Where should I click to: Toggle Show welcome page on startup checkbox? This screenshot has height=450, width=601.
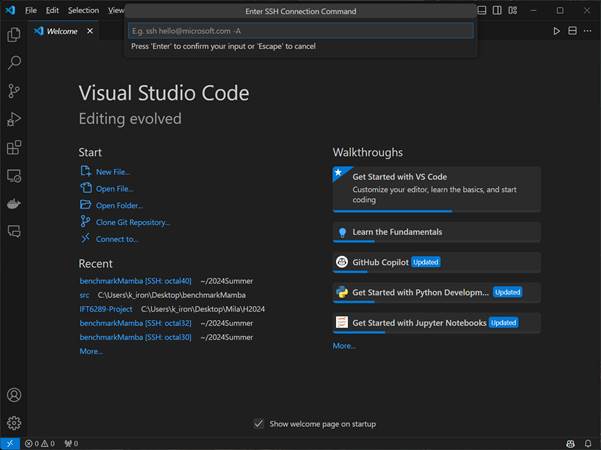(x=259, y=424)
